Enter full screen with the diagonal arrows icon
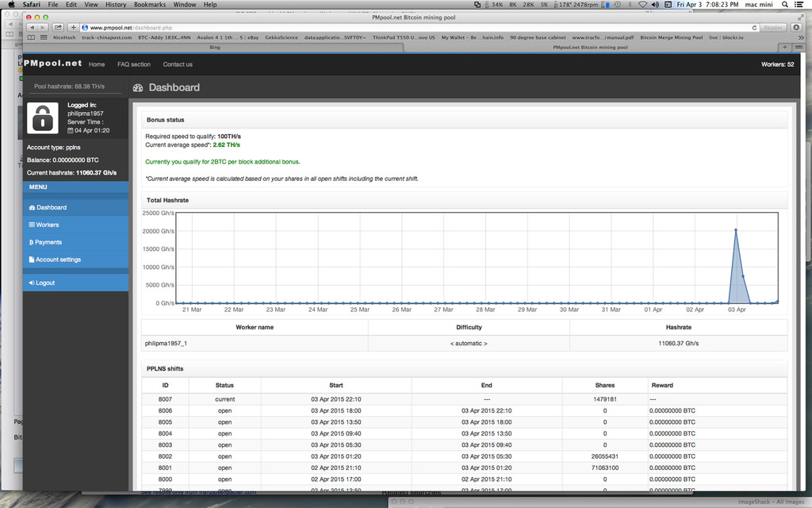This screenshot has height=508, width=812. pyautogui.click(x=801, y=17)
